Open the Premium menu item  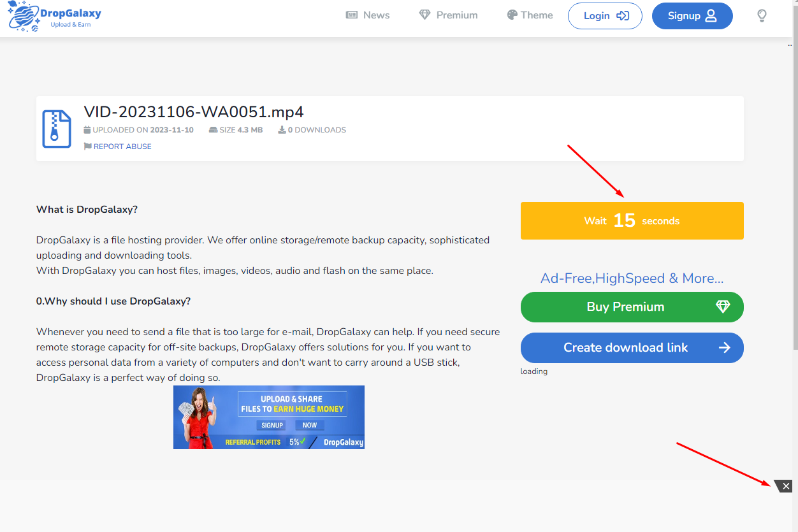coord(448,15)
